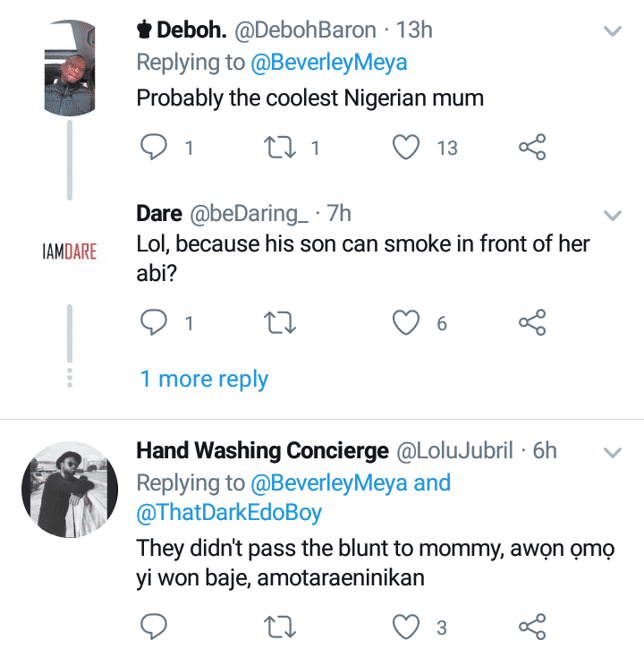The width and height of the screenshot is (644, 657).
Task: Open the dropdown arrow on Dare's tweet
Action: pyautogui.click(x=613, y=216)
